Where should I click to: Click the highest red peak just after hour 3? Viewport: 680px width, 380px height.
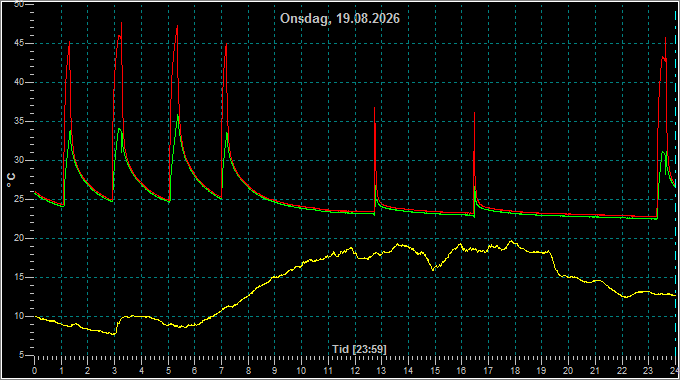(x=121, y=23)
